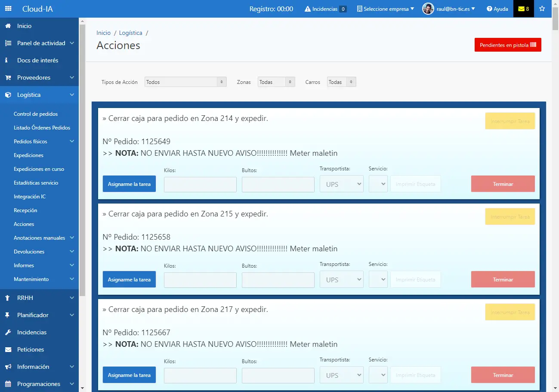Viewport: 559px width, 392px height.
Task: Click the user avatar picture
Action: click(428, 9)
